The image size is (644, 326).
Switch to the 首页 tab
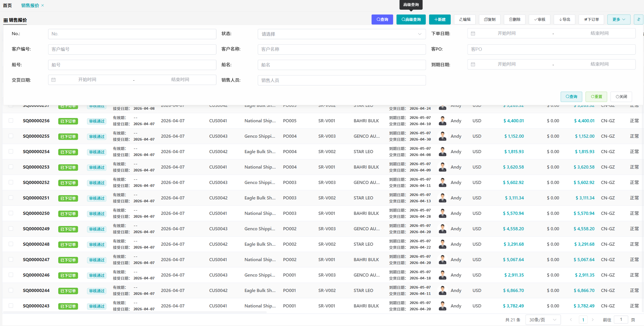tap(7, 5)
